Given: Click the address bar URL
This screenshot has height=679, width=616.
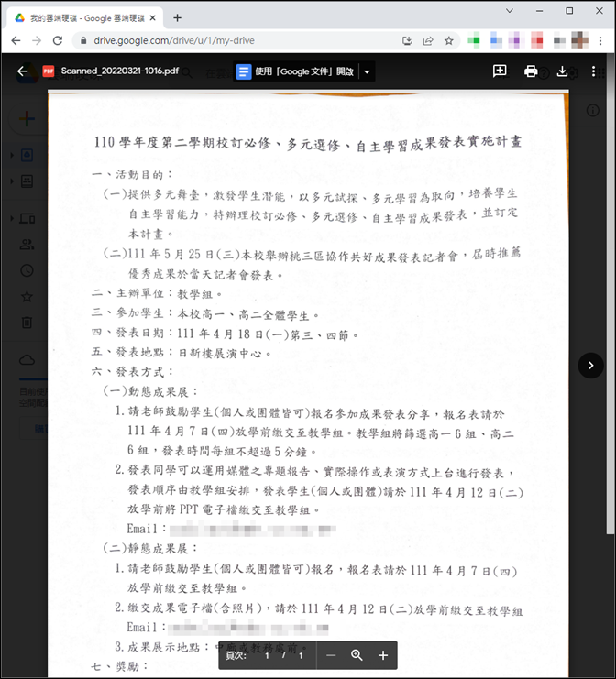Looking at the screenshot, I should [x=174, y=40].
